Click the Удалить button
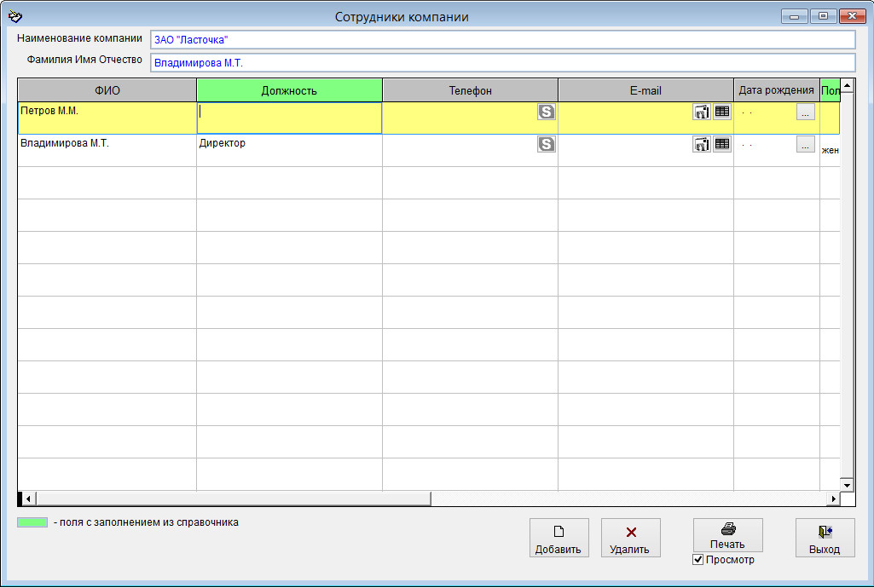The image size is (874, 588). coord(630,538)
